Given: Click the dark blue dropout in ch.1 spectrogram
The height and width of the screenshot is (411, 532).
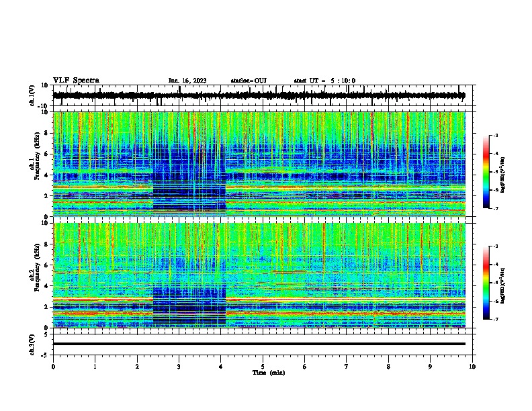Looking at the screenshot, I should (x=189, y=179).
